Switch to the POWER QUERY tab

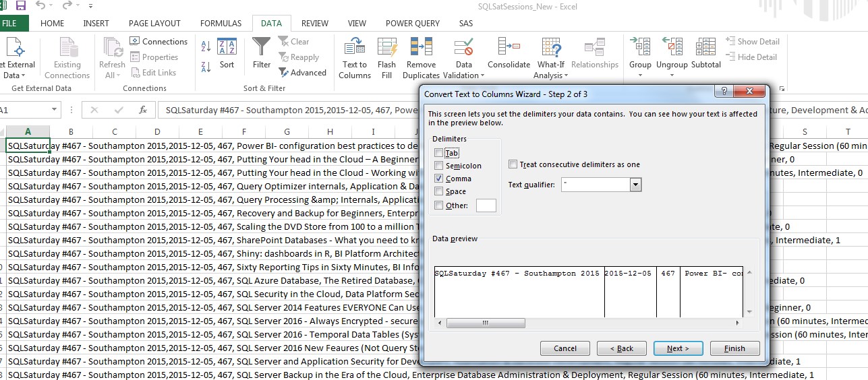413,23
